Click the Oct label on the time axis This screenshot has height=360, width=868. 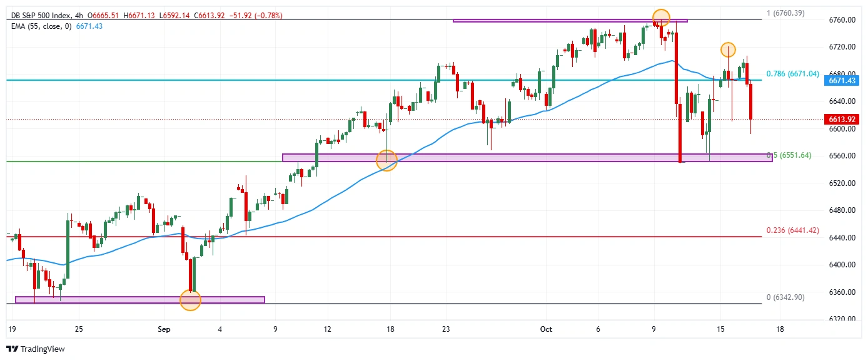click(x=543, y=329)
